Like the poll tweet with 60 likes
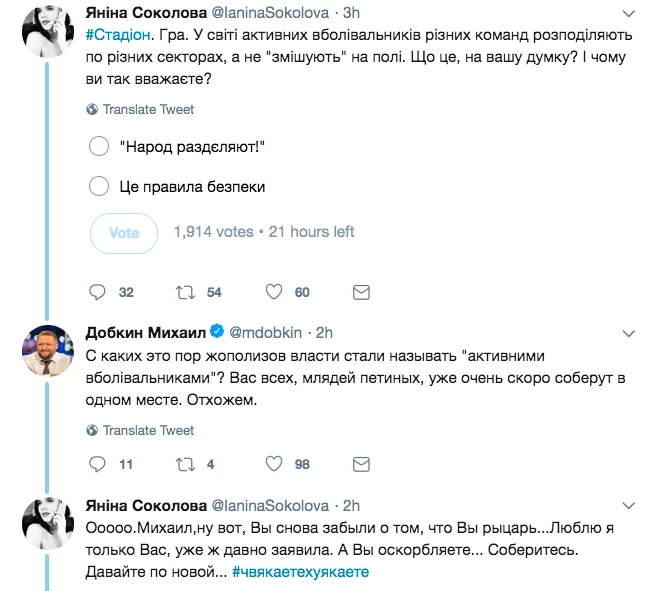The height and width of the screenshot is (591, 661). pyautogui.click(x=275, y=292)
